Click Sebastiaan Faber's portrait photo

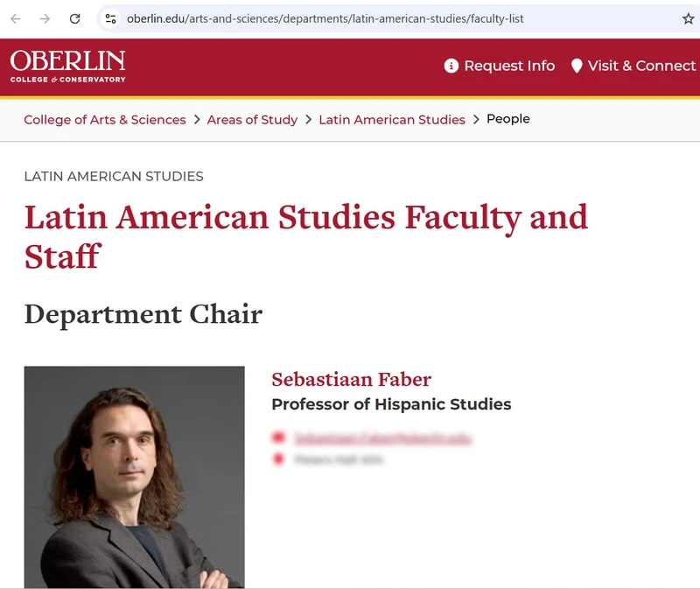pos(135,477)
